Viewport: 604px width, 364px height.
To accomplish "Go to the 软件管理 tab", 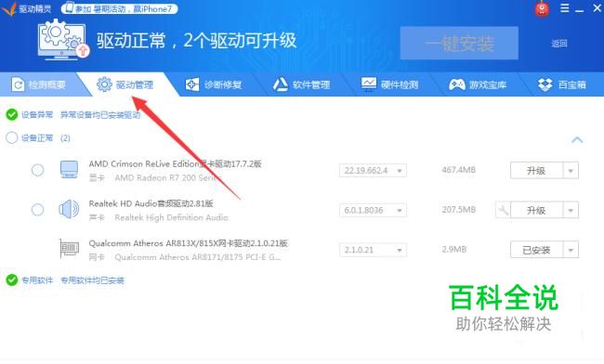I will click(x=302, y=84).
